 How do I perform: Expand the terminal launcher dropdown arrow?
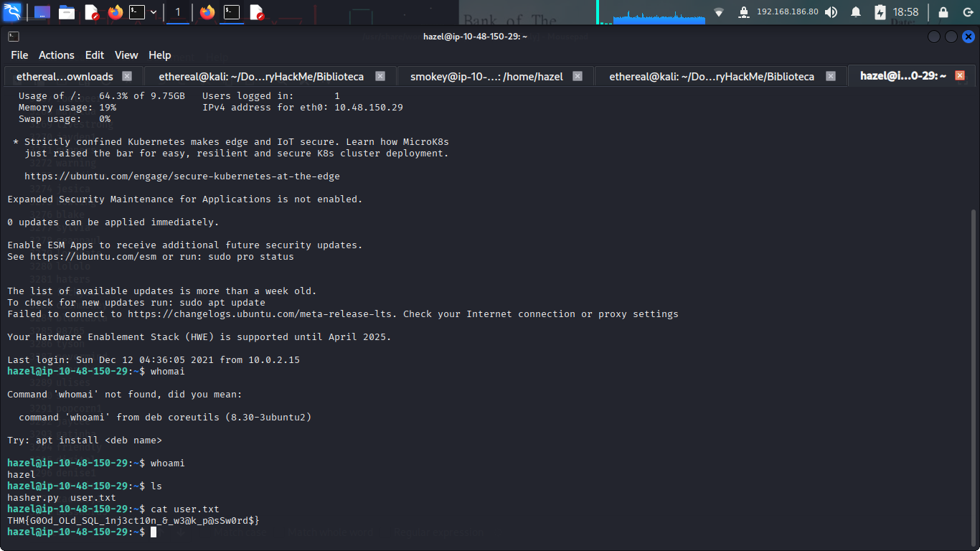(154, 12)
